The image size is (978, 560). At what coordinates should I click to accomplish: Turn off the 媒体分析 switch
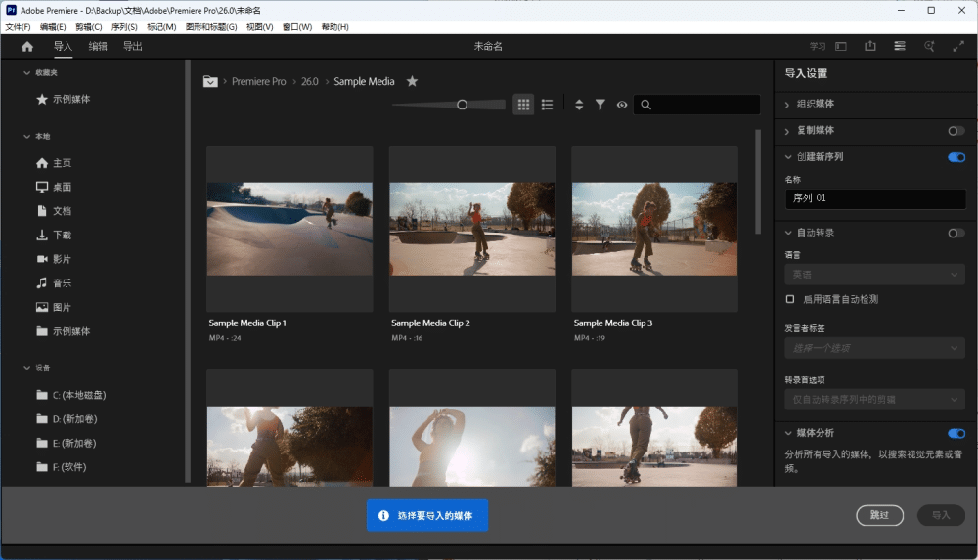[956, 433]
